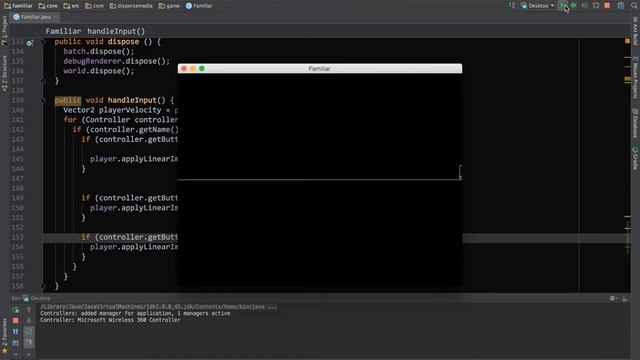Open the Database sidebar tab

636,123
